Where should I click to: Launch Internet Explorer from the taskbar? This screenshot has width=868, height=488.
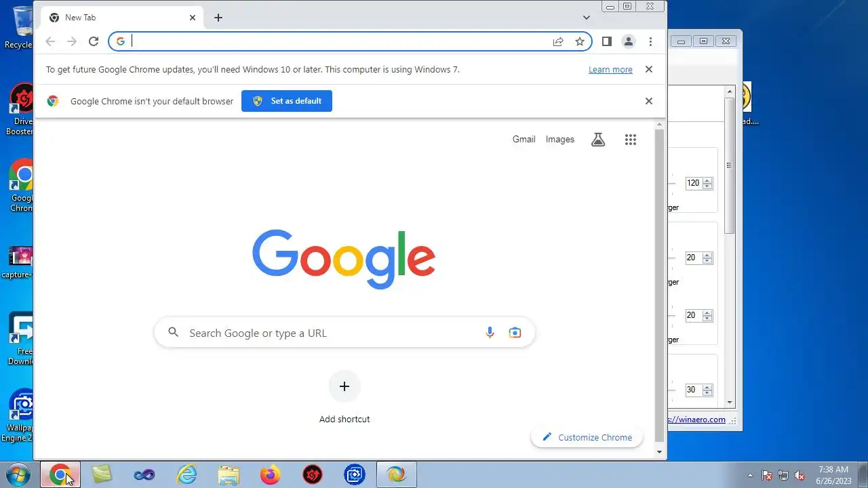point(186,475)
